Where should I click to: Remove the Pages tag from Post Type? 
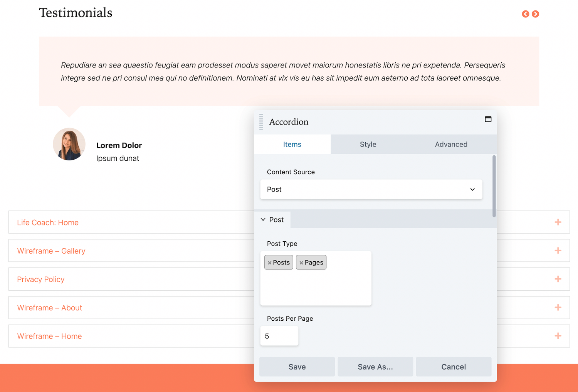pos(301,262)
